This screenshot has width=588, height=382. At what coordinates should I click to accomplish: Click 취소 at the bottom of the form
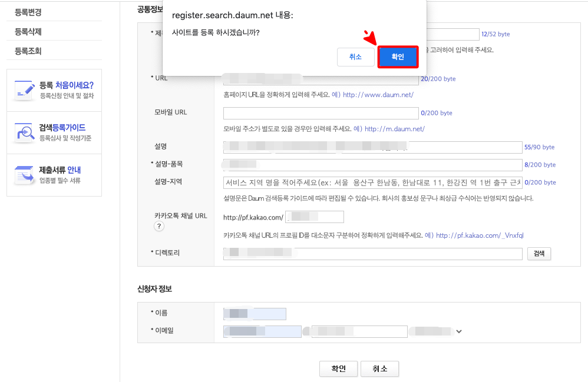pyautogui.click(x=381, y=368)
